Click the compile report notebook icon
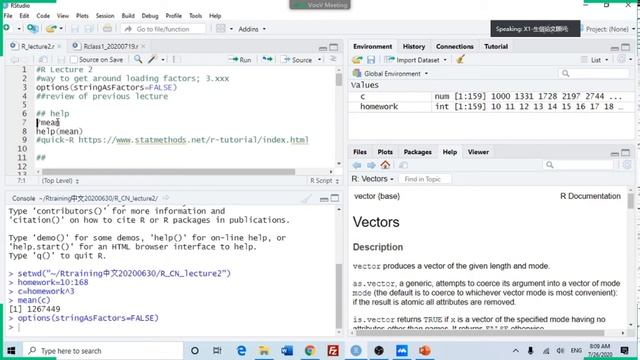Screen dimensions: 640x360 (x=176, y=60)
